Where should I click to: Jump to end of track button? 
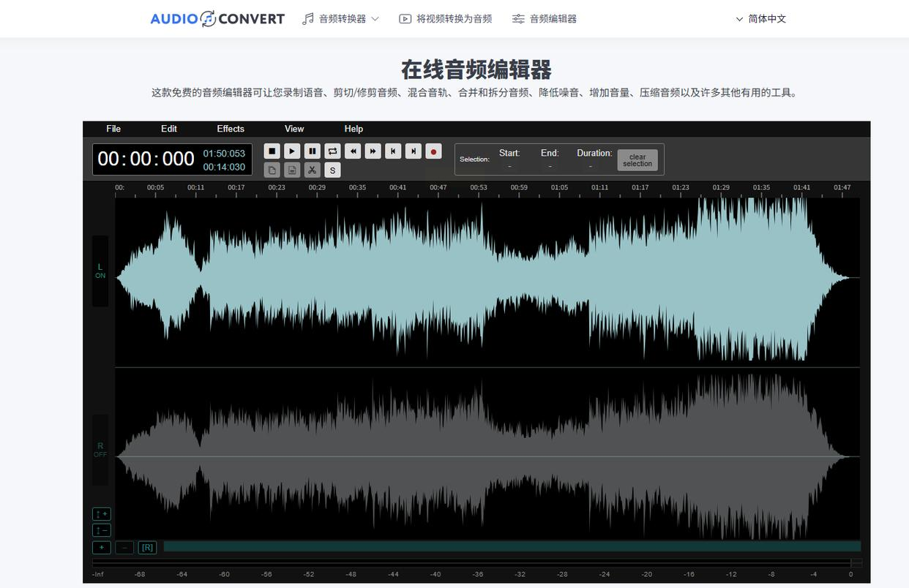tap(414, 151)
